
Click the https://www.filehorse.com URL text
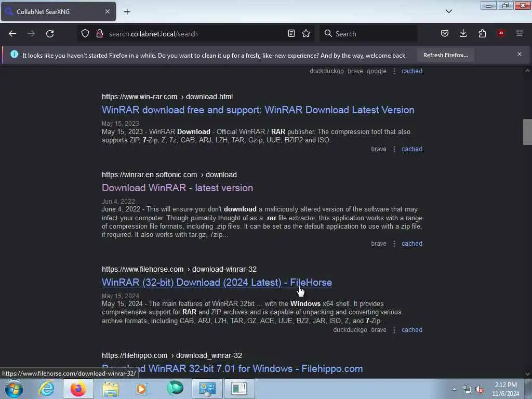pyautogui.click(x=142, y=269)
